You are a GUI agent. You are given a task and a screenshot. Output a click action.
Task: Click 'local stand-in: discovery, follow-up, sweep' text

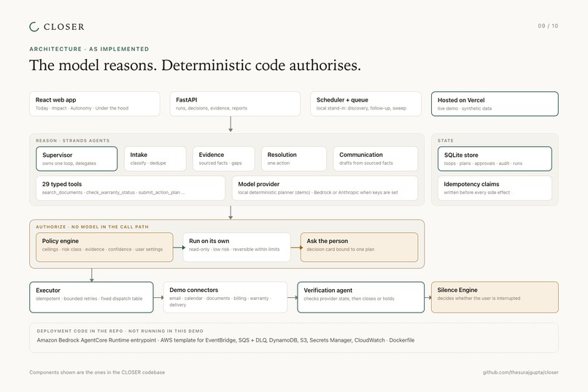361,109
